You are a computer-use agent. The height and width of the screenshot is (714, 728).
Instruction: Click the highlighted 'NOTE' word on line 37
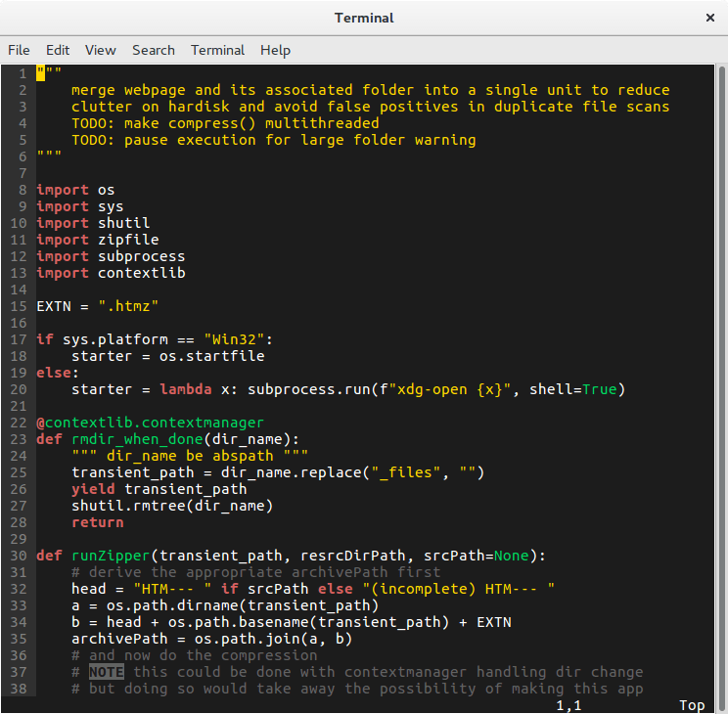point(107,672)
